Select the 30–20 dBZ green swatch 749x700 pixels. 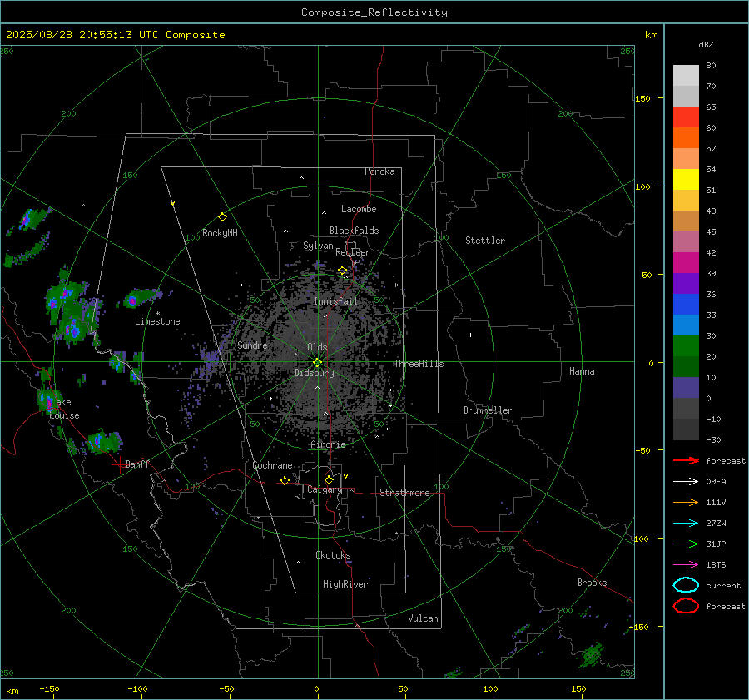[x=686, y=345]
